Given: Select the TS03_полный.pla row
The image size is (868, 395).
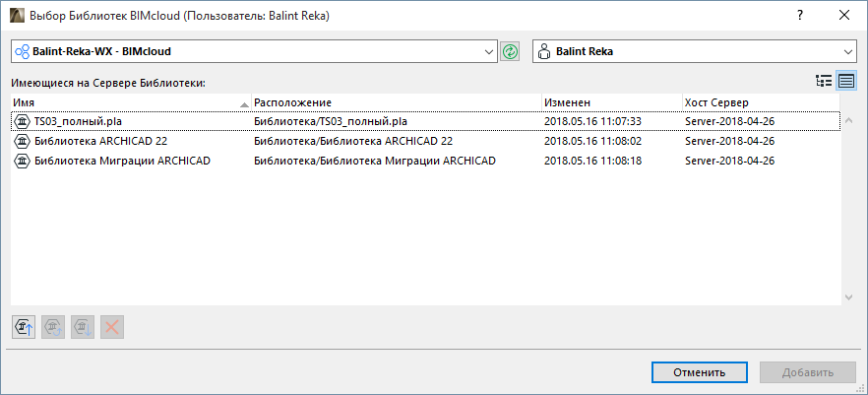Looking at the screenshot, I should (x=425, y=121).
